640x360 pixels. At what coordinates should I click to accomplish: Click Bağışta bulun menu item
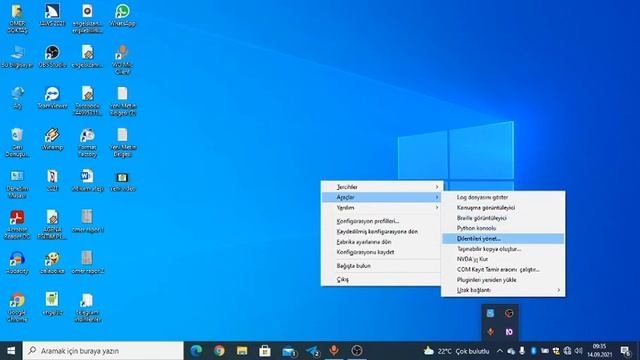click(x=382, y=266)
